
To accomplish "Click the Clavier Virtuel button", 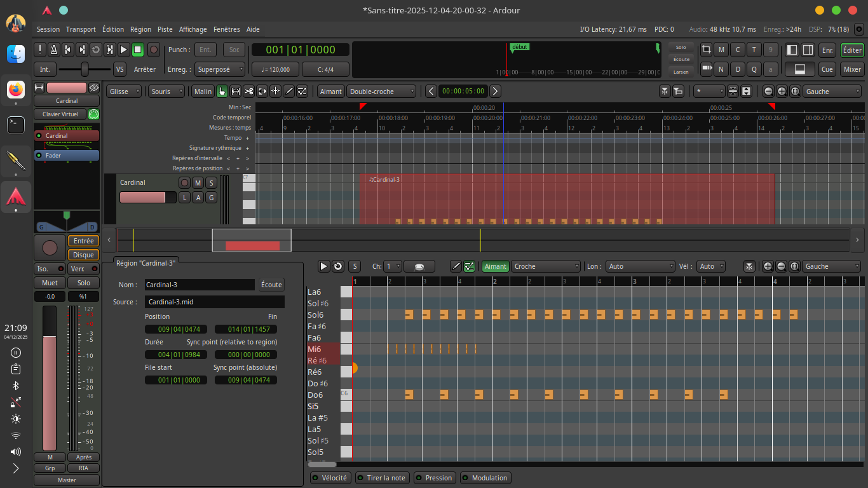I will (60, 114).
